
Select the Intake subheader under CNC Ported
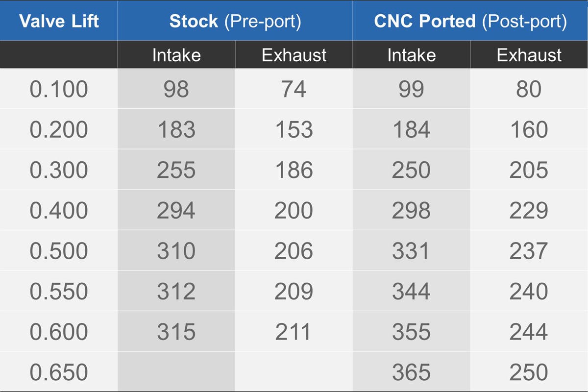[411, 54]
